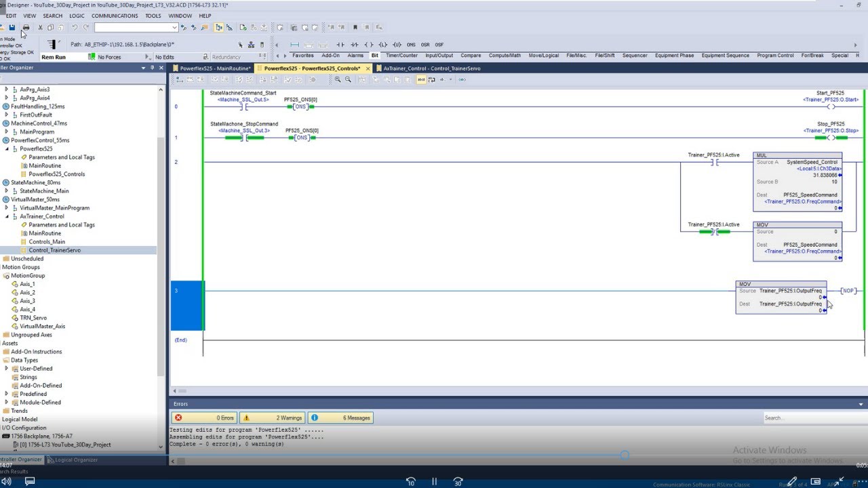Click the Redo arrow icon
Screen dimensions: 868x488
click(x=85, y=27)
